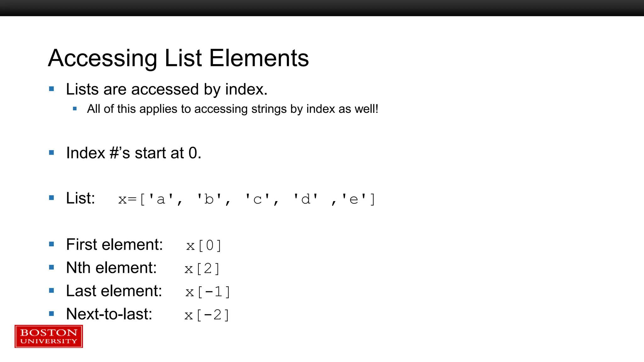644x362 pixels.
Task: Click the slide title Accessing List Elements
Action: (x=179, y=58)
